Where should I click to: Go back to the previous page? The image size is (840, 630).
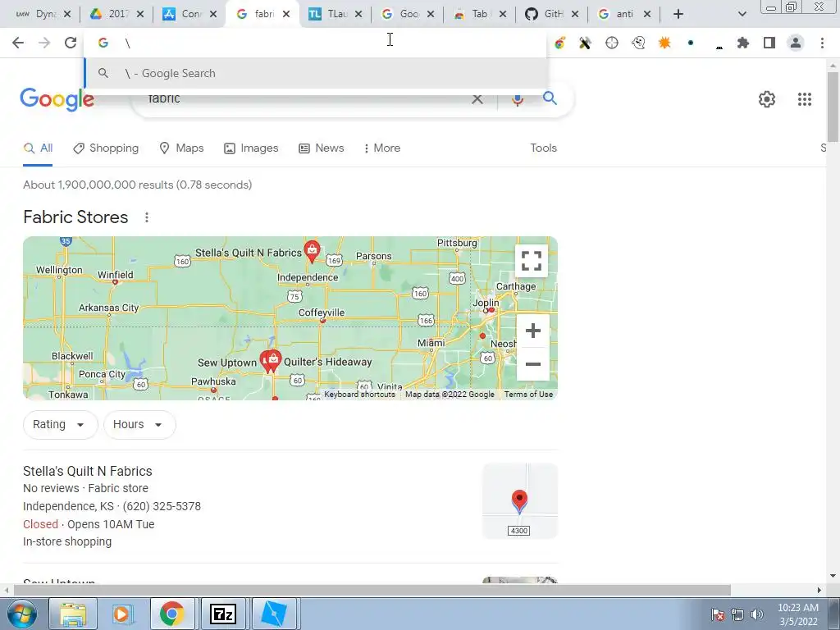[18, 43]
